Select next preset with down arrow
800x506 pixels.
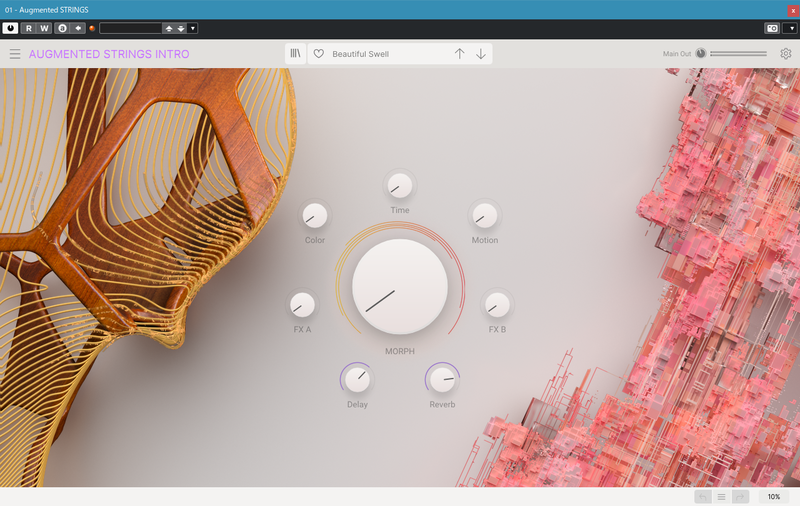[x=481, y=54]
